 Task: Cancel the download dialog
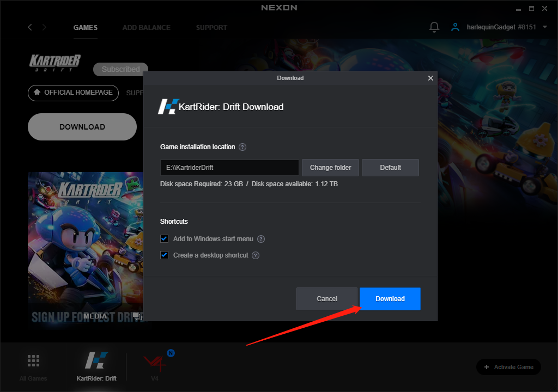point(327,299)
